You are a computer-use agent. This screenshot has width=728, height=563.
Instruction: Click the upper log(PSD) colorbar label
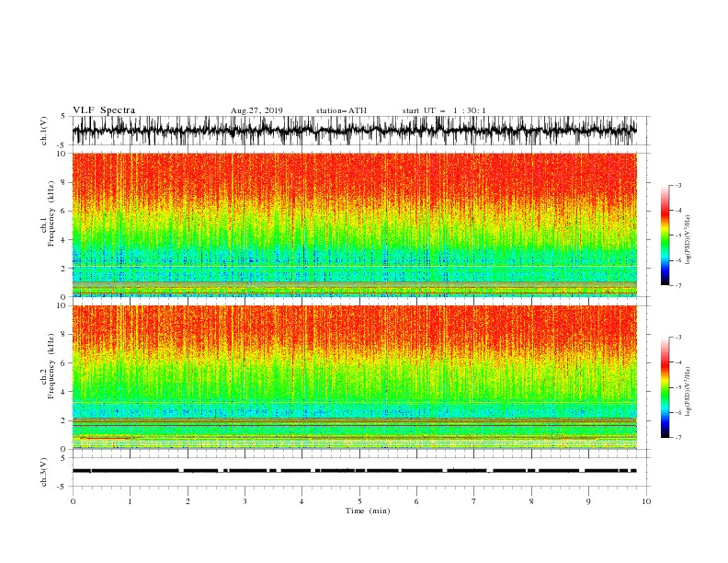(688, 240)
